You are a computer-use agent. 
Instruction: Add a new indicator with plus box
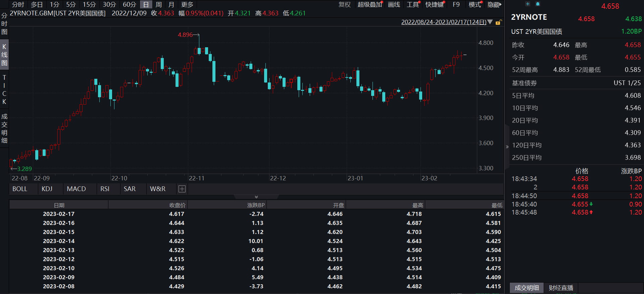pyautogui.click(x=182, y=189)
